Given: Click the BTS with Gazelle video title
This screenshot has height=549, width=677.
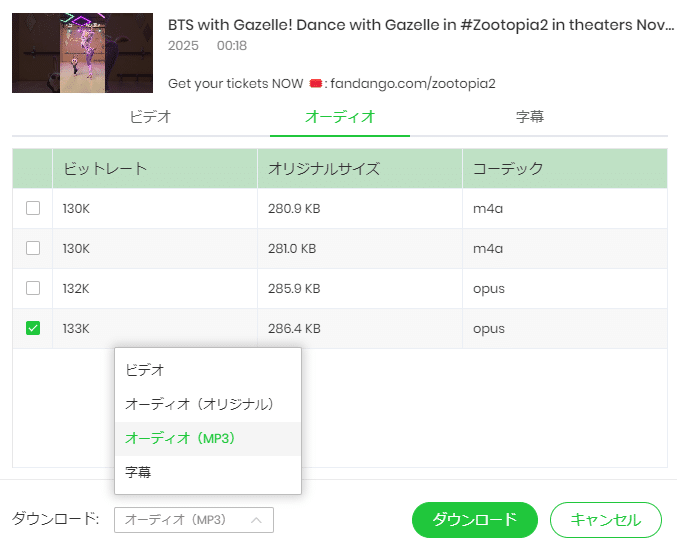Looking at the screenshot, I should pyautogui.click(x=420, y=23).
